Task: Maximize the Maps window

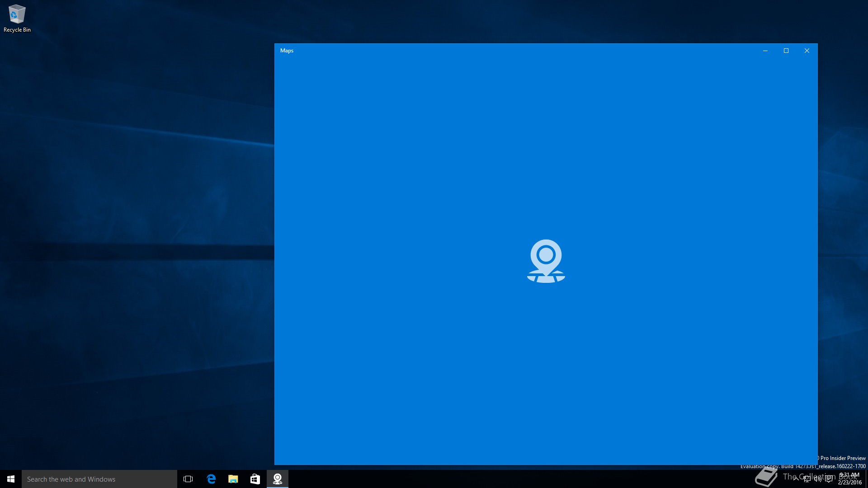Action: [x=786, y=51]
